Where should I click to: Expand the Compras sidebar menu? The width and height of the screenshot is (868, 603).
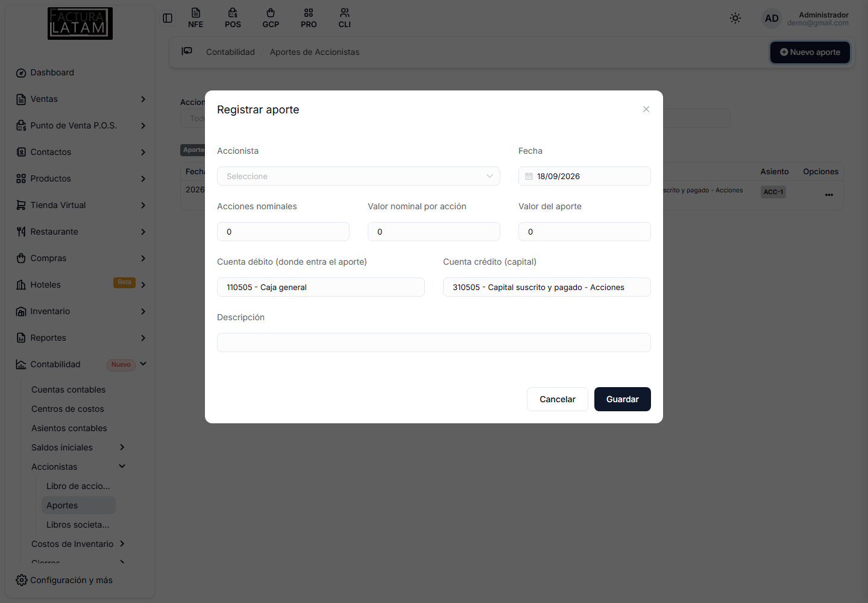coord(81,258)
